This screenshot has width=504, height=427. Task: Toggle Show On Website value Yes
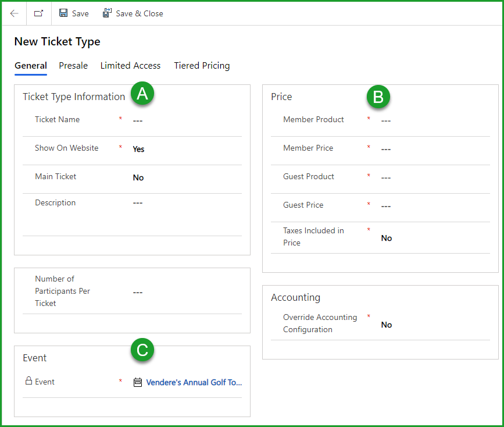138,149
